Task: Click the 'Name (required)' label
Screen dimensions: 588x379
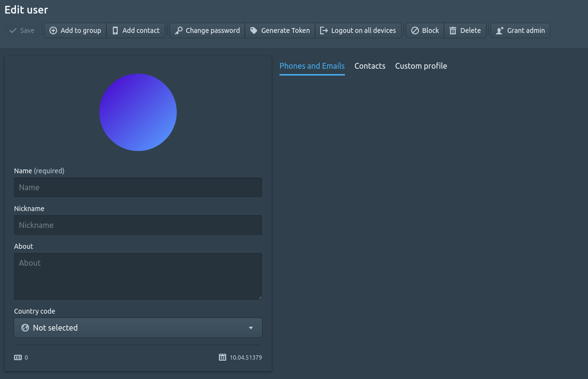Action: 39,171
